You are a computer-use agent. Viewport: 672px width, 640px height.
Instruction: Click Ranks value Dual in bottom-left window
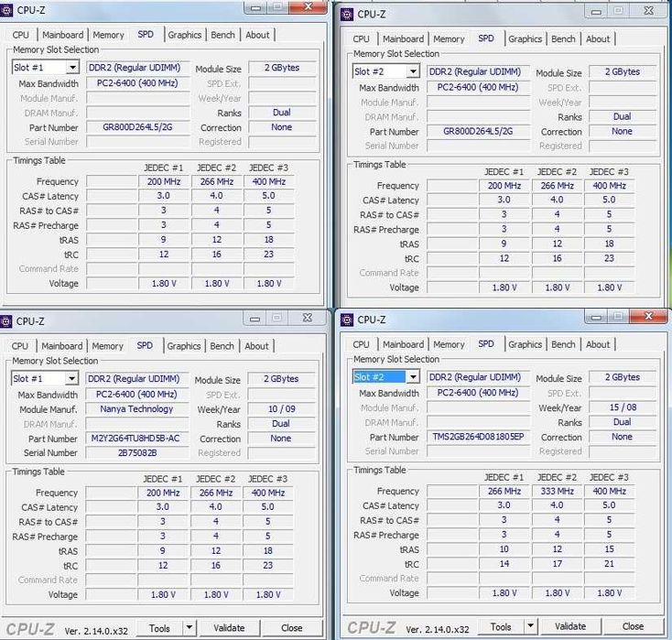[282, 424]
